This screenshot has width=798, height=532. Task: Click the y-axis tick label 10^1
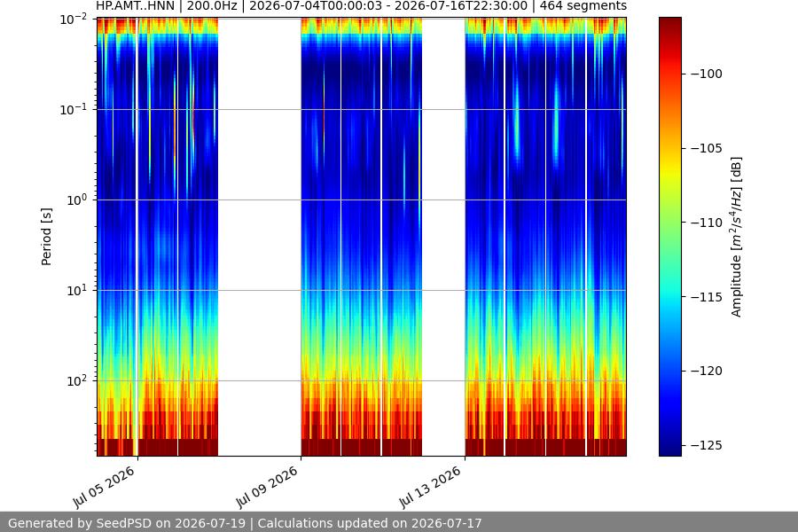[x=77, y=291]
